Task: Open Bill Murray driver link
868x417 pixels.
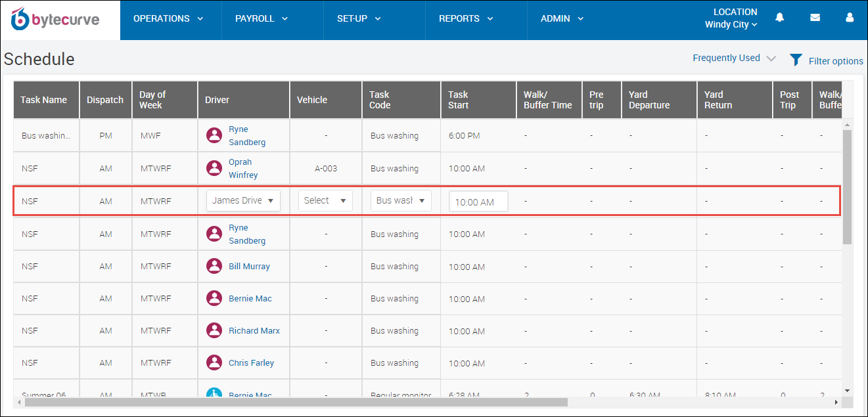Action: 249,267
